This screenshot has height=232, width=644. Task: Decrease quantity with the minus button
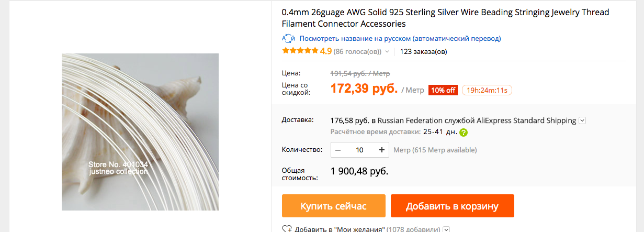pos(338,150)
